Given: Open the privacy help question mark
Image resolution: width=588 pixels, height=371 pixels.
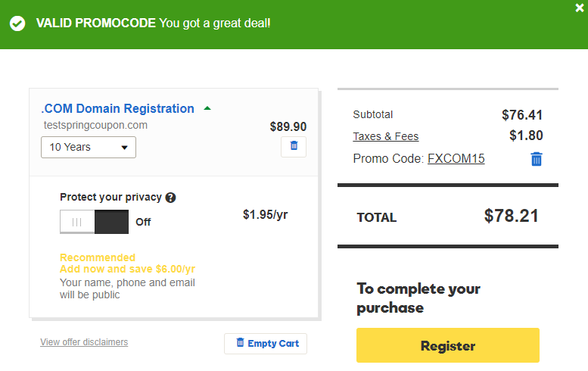Looking at the screenshot, I should coord(170,198).
